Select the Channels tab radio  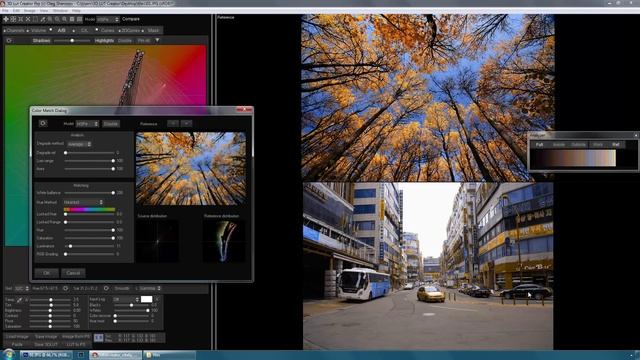point(14,31)
